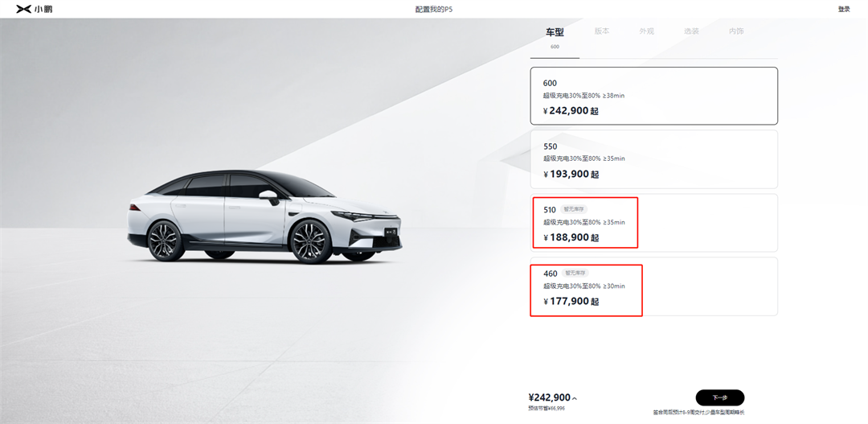Click the 暂无库存 badge next to 460
868x424 pixels.
pos(575,274)
